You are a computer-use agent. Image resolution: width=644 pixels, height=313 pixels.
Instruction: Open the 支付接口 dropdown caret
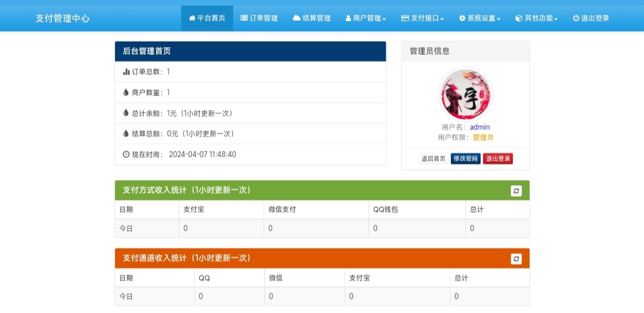tap(442, 19)
